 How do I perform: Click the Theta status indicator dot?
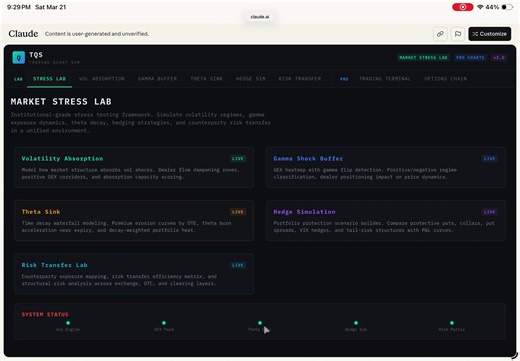pos(260,323)
